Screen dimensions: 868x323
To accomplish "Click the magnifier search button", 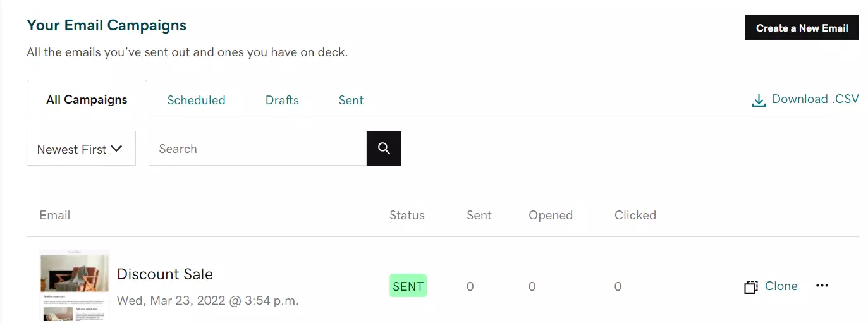I will (x=384, y=149).
